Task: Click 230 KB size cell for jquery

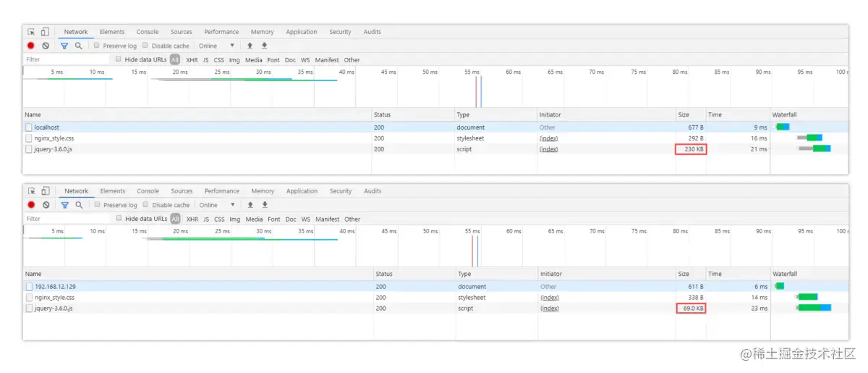Action: click(691, 149)
